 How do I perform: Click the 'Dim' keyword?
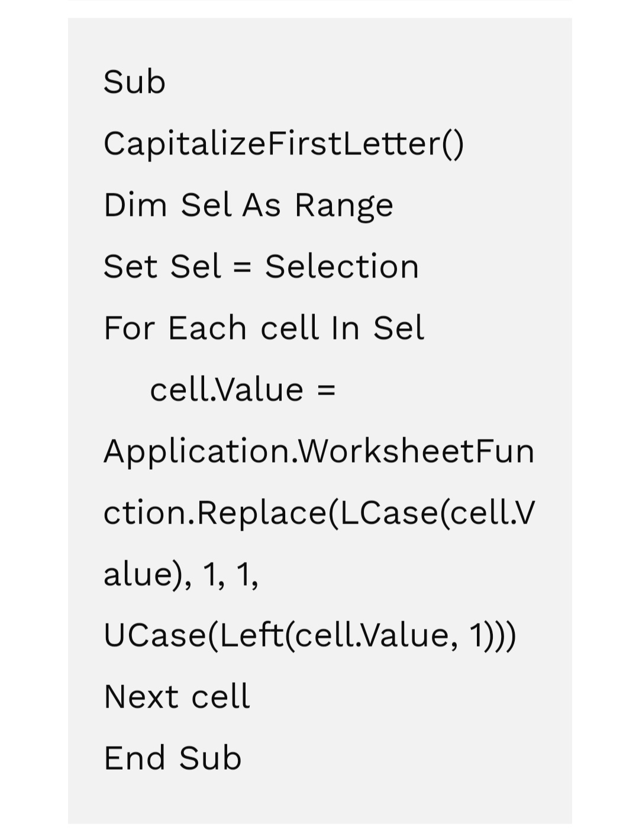point(135,205)
